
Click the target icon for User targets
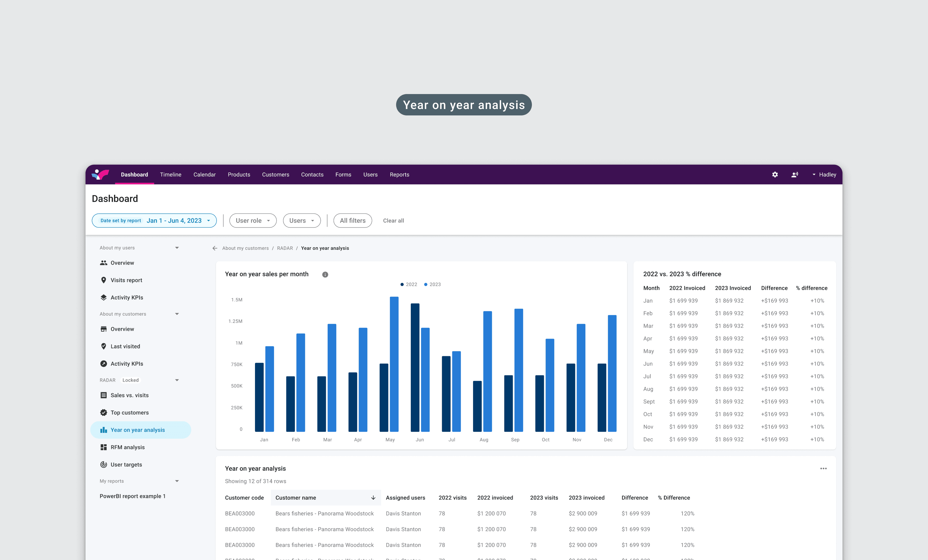(x=104, y=465)
